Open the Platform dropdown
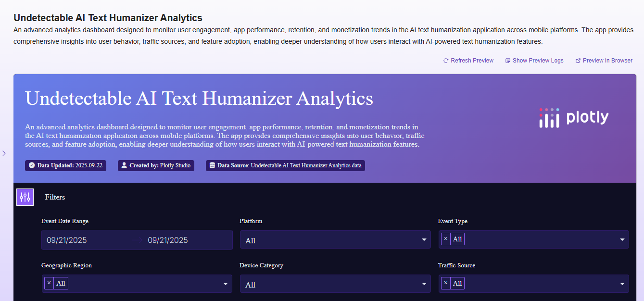Screen dimensions: 644x301 click(x=335, y=239)
